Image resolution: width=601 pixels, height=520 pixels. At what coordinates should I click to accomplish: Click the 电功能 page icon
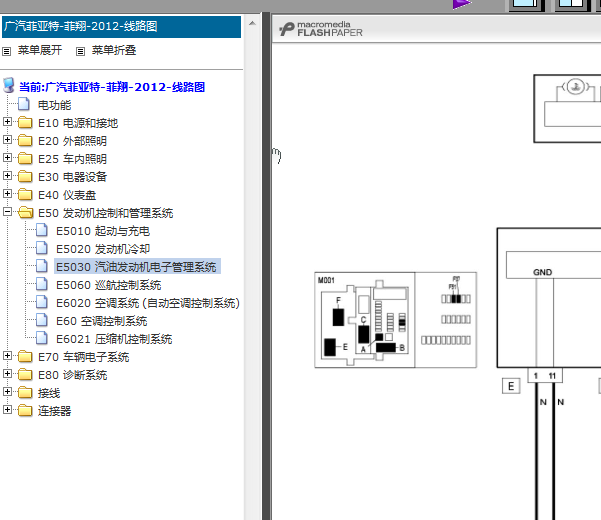pos(24,104)
